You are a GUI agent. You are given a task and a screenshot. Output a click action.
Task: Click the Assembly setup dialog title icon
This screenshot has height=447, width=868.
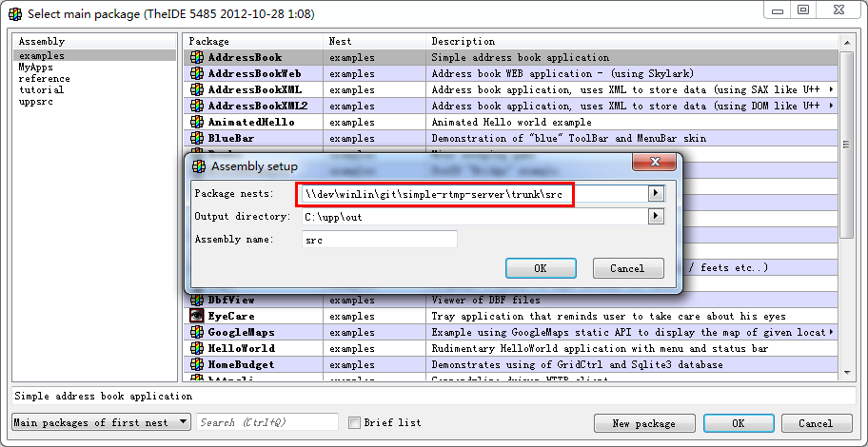pos(199,166)
